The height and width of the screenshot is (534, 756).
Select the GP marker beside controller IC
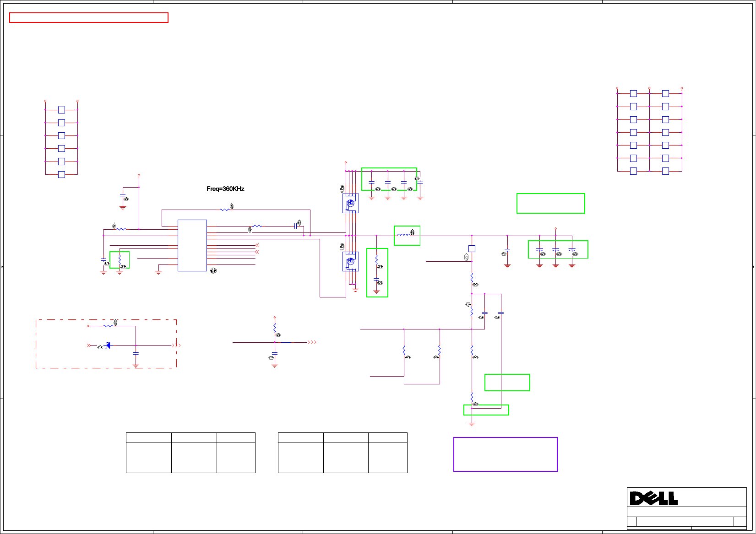[213, 271]
